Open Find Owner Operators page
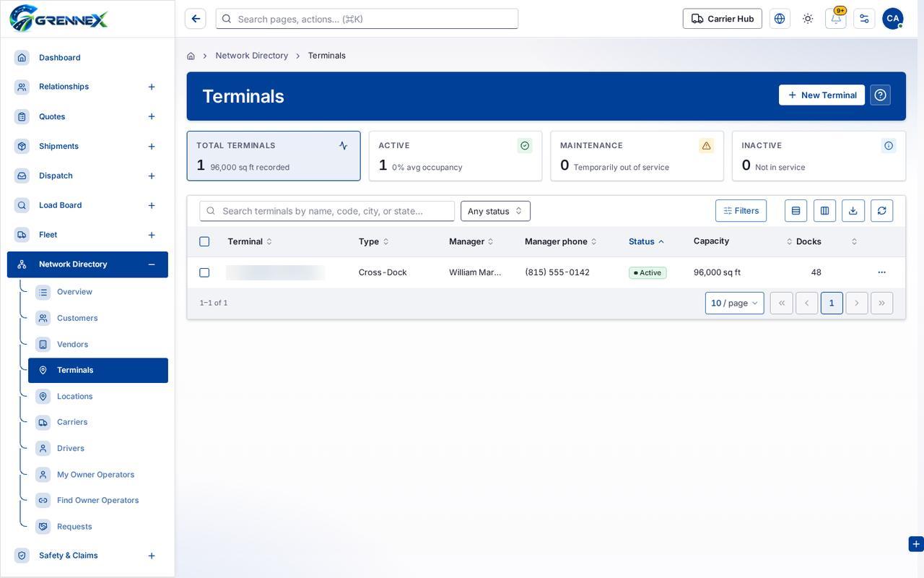The image size is (924, 578). click(x=98, y=500)
